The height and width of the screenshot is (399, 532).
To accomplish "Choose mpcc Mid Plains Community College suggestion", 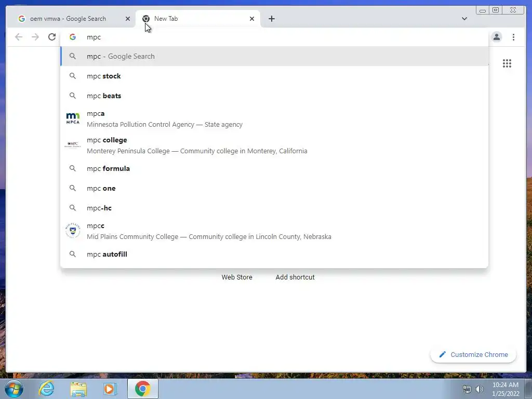I will pos(274,231).
